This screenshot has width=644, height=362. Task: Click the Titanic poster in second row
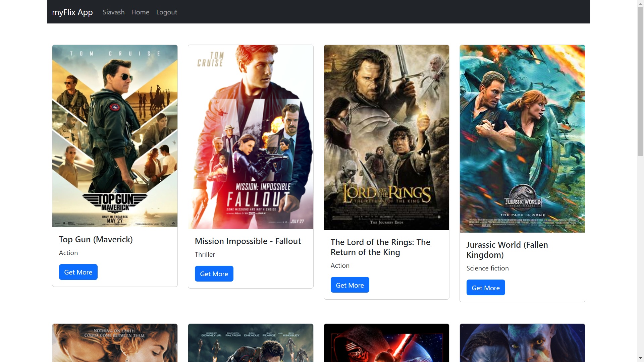[x=115, y=343]
